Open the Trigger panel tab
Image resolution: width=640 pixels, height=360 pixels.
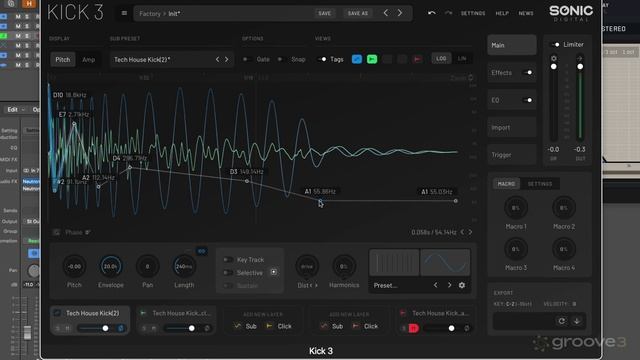pos(512,155)
